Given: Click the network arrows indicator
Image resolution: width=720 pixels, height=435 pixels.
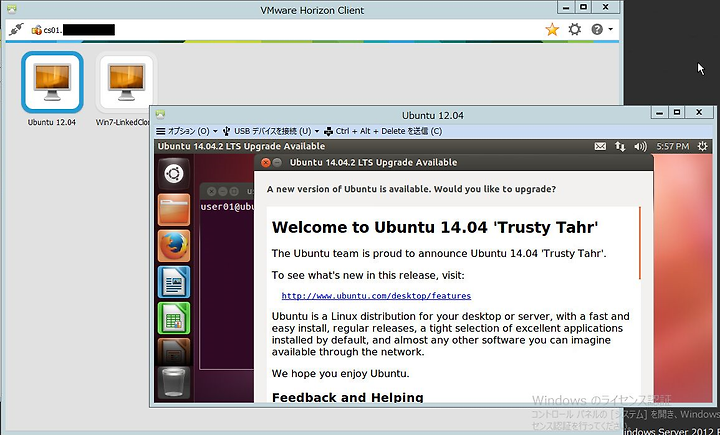Looking at the screenshot, I should point(620,147).
